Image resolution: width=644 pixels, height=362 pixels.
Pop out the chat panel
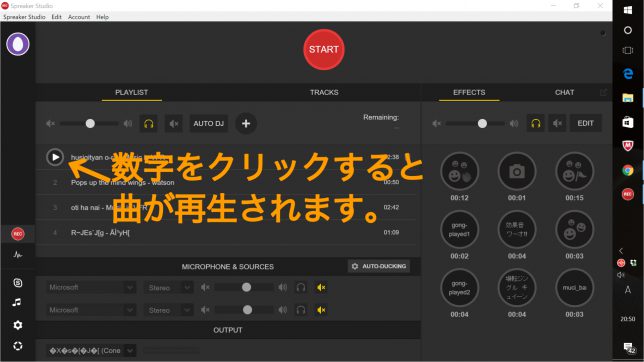coord(603,92)
